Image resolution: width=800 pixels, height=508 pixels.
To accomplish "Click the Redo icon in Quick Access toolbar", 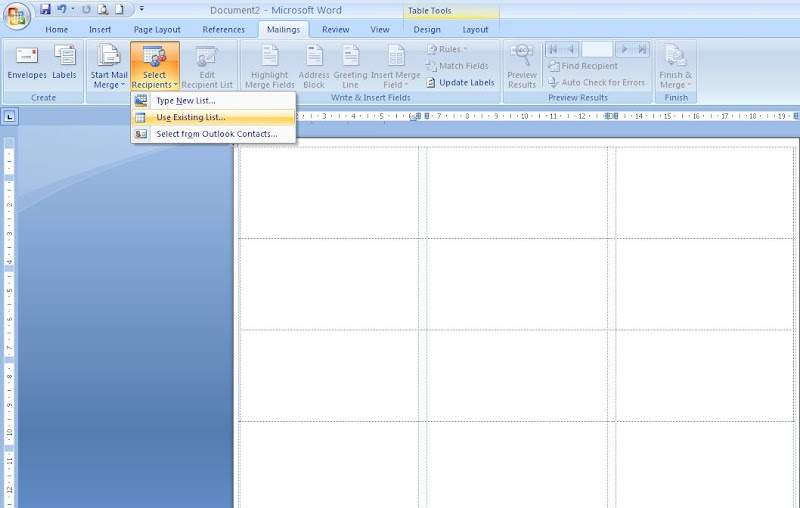I will click(x=86, y=9).
